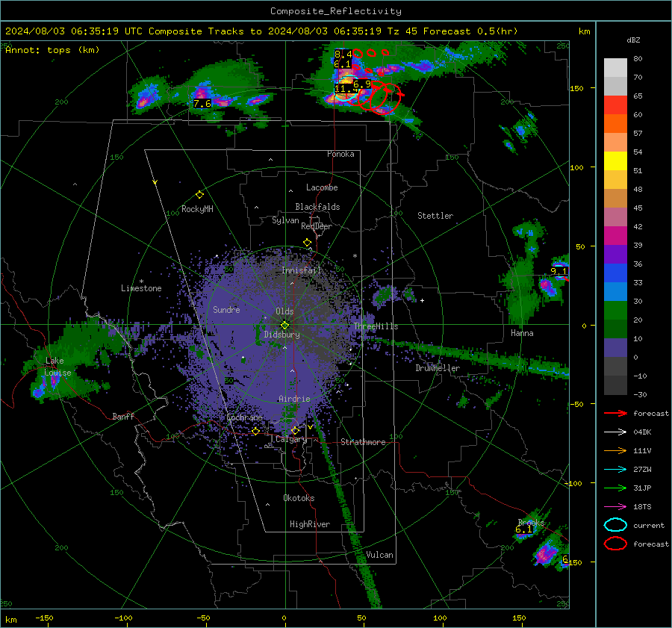The height and width of the screenshot is (628, 672).
Task: Pick the bright yellow swatch in dBZ scale
Action: pyautogui.click(x=615, y=161)
